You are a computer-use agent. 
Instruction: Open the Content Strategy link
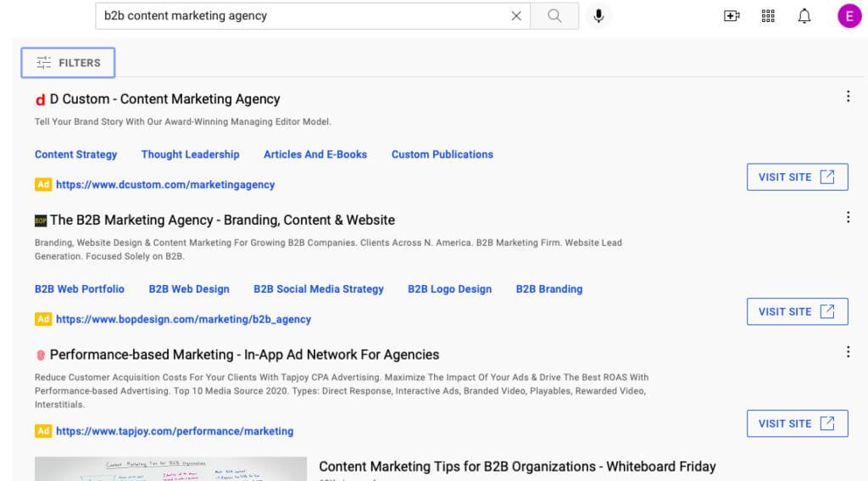(75, 154)
